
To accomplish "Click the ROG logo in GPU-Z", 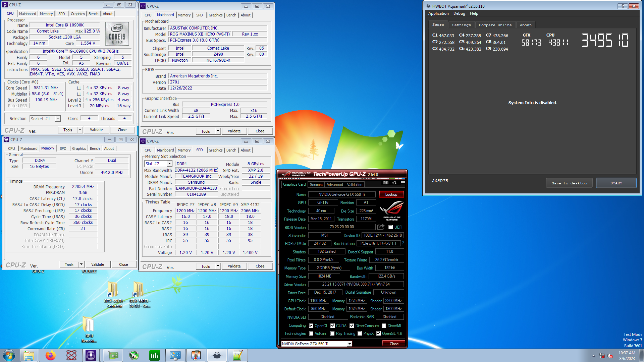I will [391, 211].
